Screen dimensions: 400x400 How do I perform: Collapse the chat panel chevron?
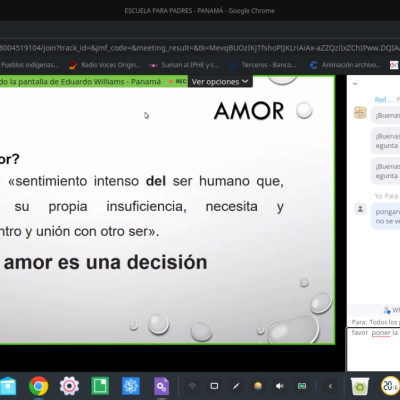click(355, 84)
